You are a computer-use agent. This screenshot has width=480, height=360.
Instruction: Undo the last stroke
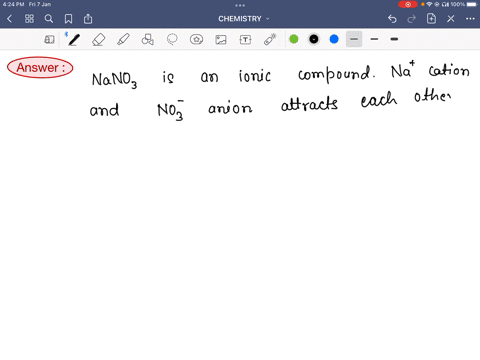click(x=392, y=19)
